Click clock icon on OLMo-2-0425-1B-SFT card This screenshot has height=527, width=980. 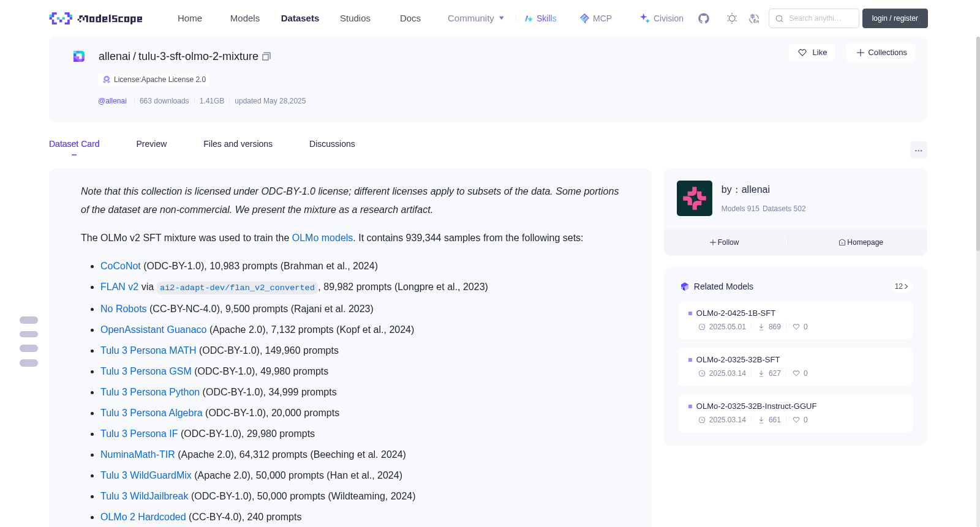[x=702, y=327]
